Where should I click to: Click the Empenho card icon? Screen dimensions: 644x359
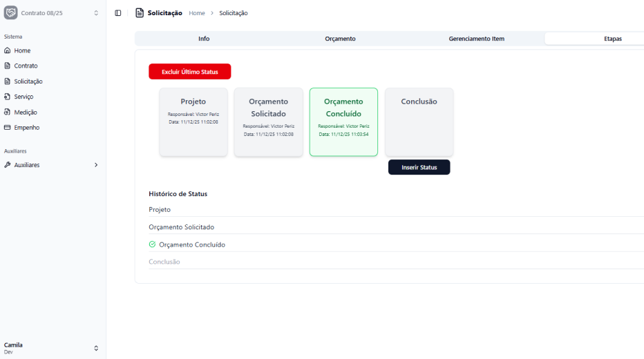(x=8, y=128)
